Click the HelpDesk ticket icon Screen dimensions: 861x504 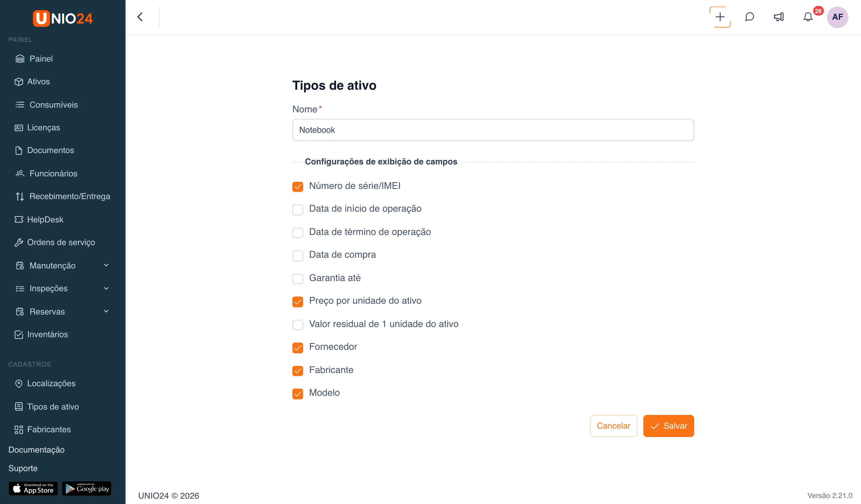pos(19,219)
